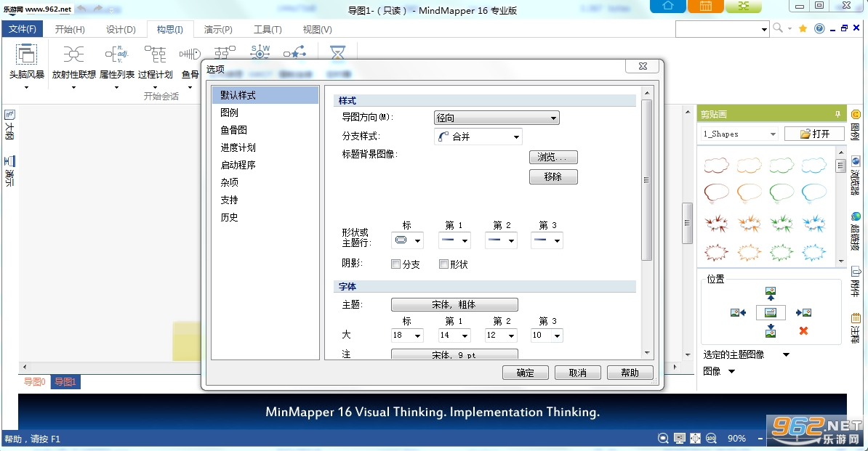Enable the 分支 shadow checkbox

tap(395, 264)
